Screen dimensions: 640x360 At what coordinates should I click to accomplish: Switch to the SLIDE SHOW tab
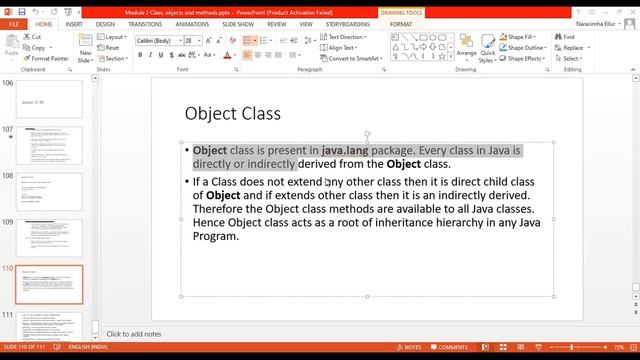[x=238, y=24]
